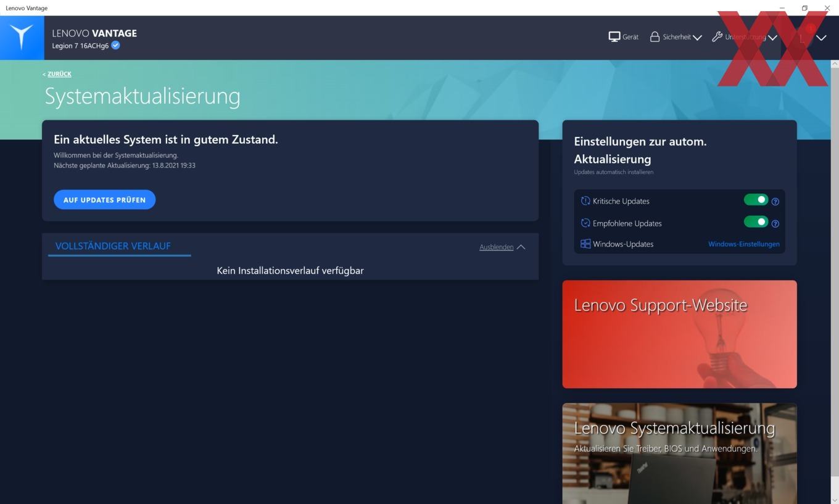The width and height of the screenshot is (839, 504).
Task: Click the Nächste geplante Aktualisierung date text
Action: [x=125, y=165]
